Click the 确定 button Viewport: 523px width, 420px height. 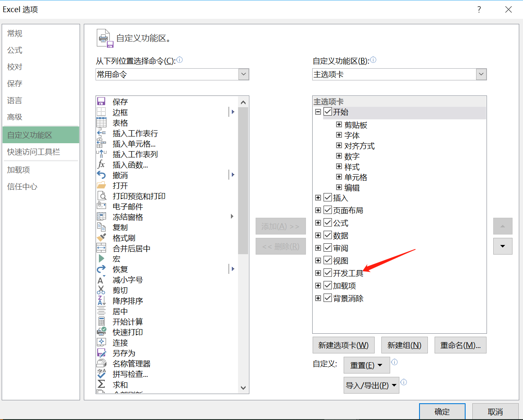(442, 412)
